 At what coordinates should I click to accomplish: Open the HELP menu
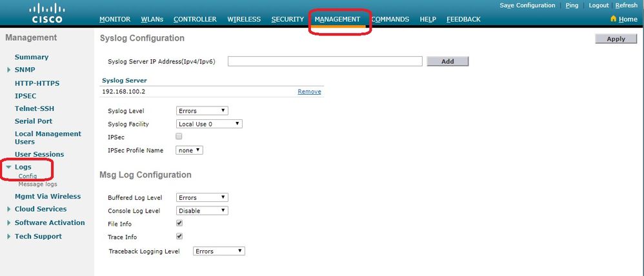coord(428,19)
